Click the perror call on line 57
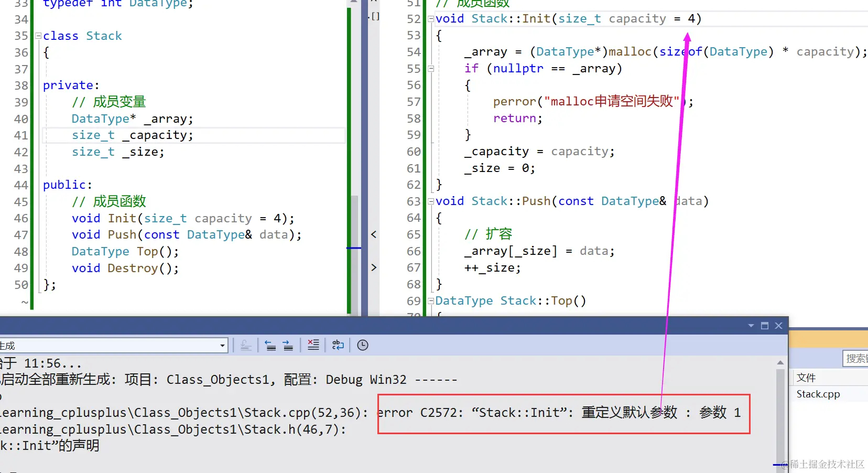Image resolution: width=868 pixels, height=473 pixels. [x=593, y=101]
